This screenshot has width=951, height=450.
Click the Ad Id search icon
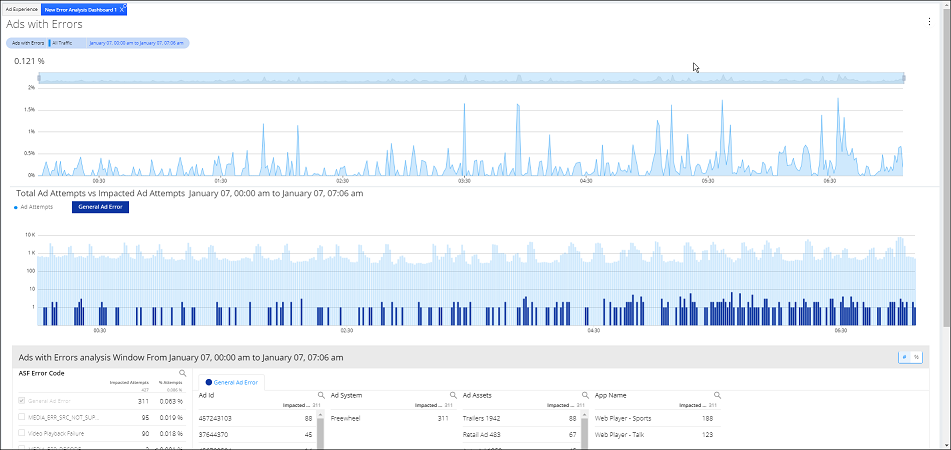(x=320, y=395)
